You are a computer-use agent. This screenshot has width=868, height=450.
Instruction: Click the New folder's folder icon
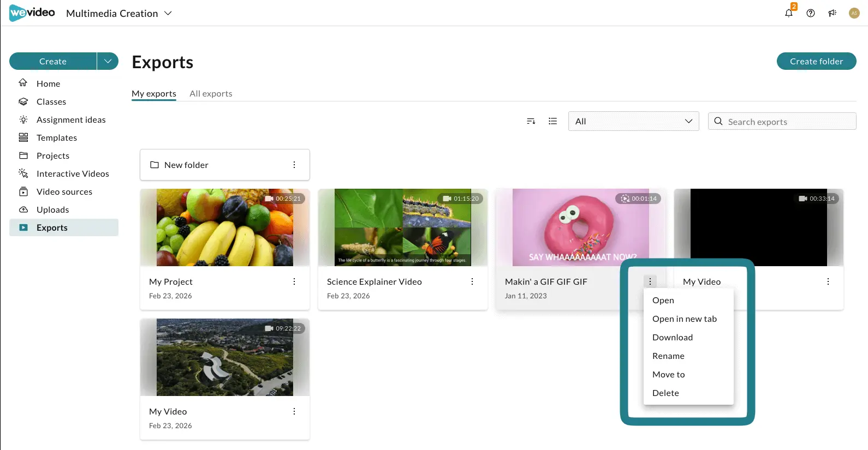[154, 165]
